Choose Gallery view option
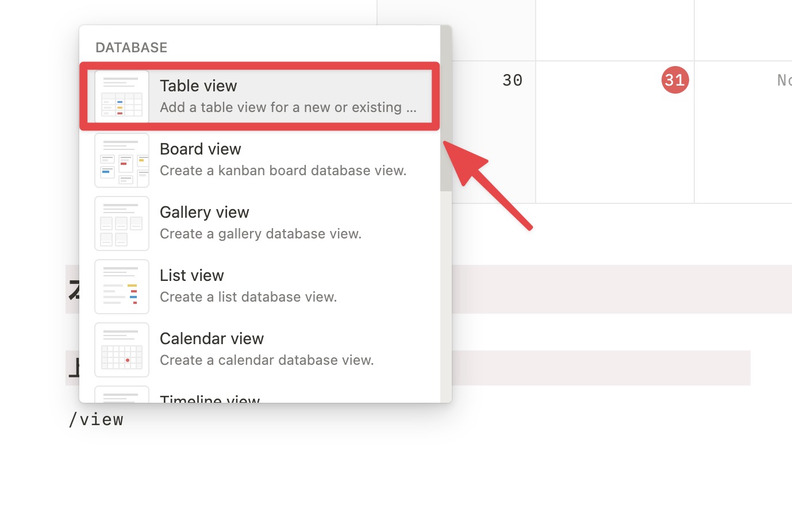This screenshot has height=532, width=792. [x=260, y=223]
